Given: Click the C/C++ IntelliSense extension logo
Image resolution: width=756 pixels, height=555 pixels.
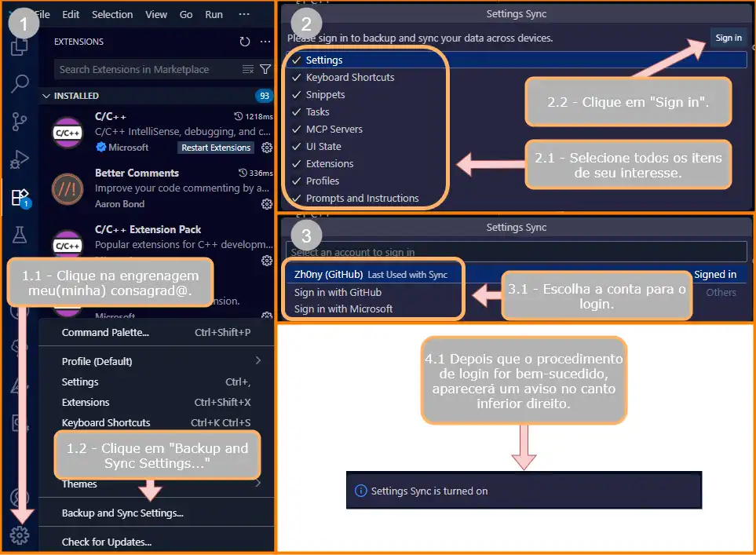Looking at the screenshot, I should [x=68, y=133].
